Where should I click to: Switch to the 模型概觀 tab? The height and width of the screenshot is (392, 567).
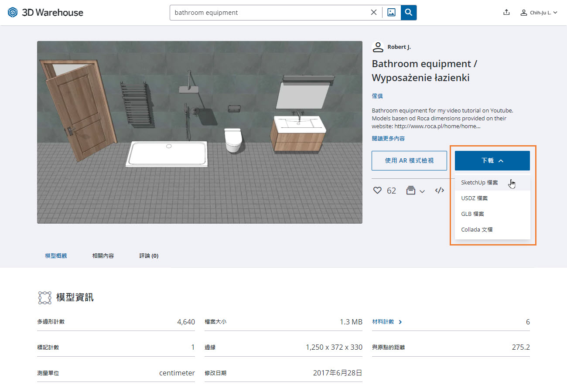(56, 256)
